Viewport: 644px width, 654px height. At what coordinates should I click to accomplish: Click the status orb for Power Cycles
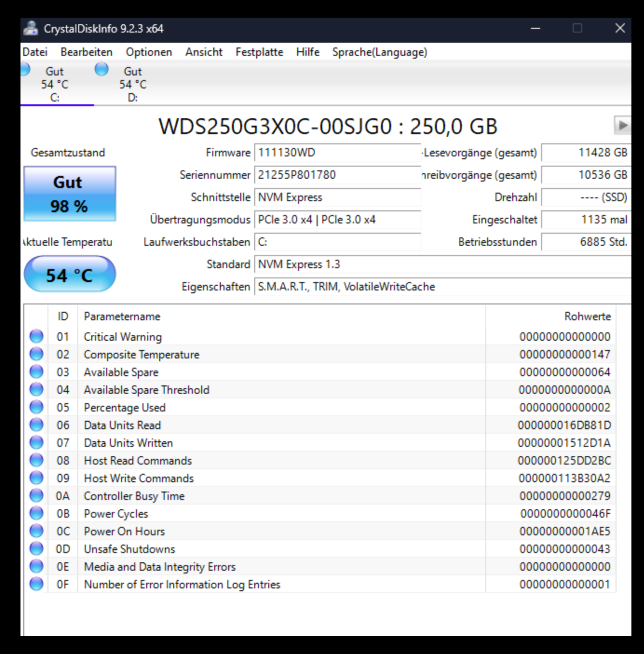36,513
